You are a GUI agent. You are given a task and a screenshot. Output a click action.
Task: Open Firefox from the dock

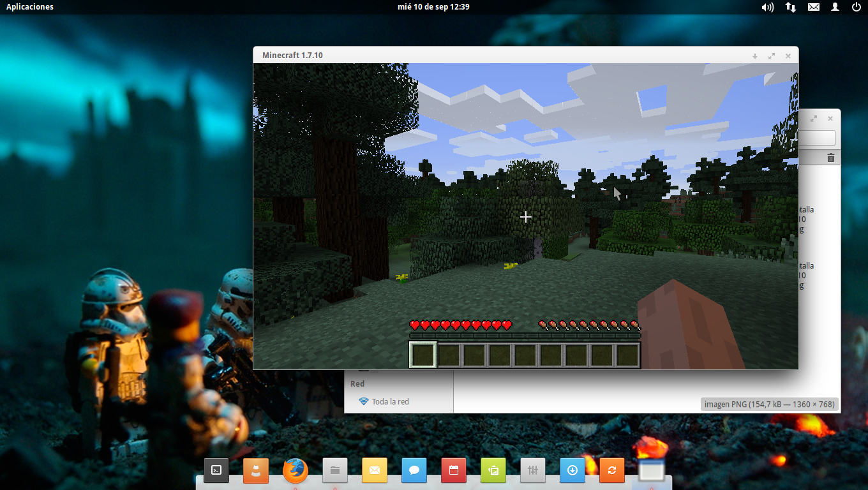[x=296, y=470]
